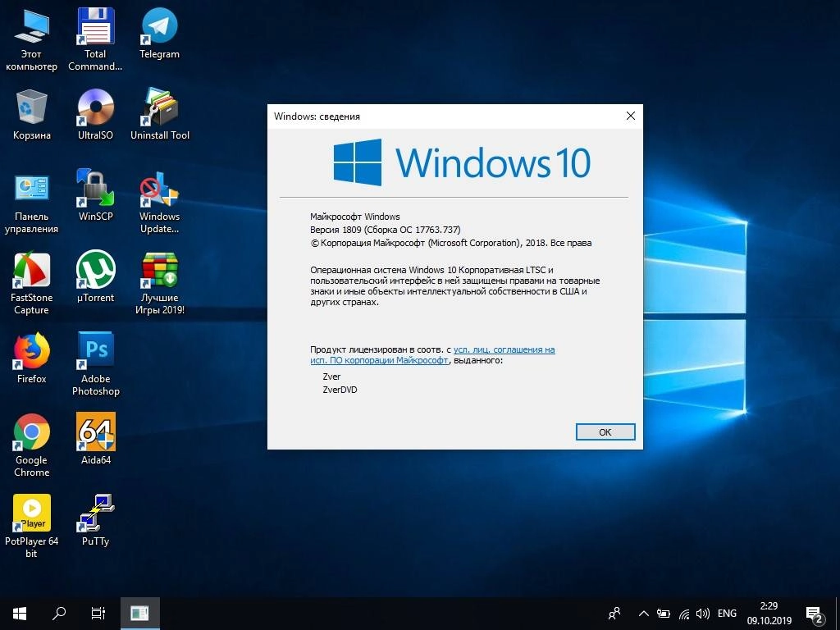This screenshot has height=630, width=840.
Task: Open the Action Center notifications icon
Action: [815, 614]
